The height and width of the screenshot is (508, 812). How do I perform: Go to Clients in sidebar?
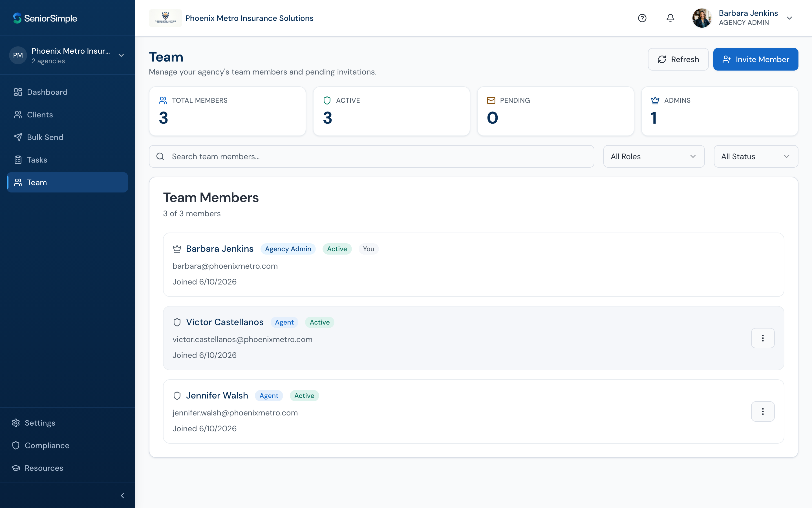coord(67,115)
